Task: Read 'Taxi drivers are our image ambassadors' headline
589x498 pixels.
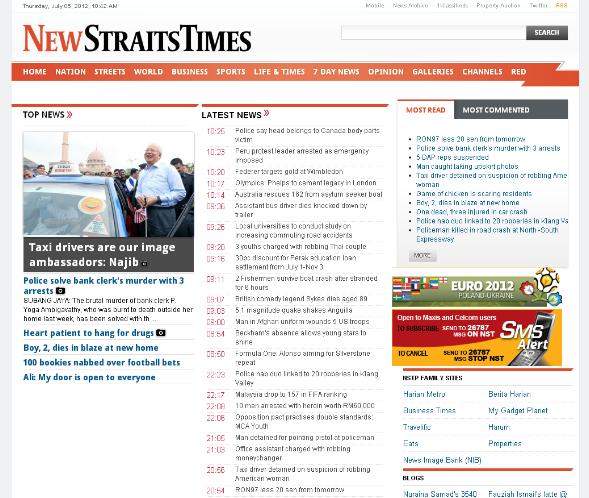Action: 102,255
